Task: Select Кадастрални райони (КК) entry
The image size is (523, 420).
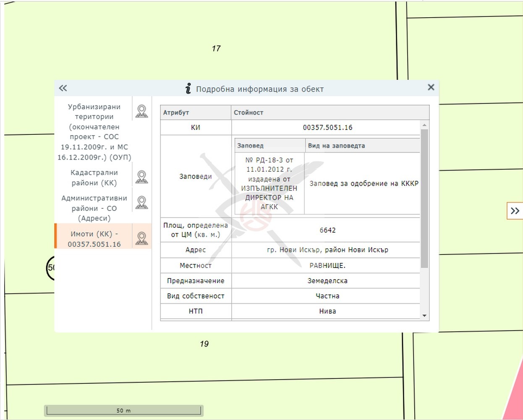Action: 94,178
